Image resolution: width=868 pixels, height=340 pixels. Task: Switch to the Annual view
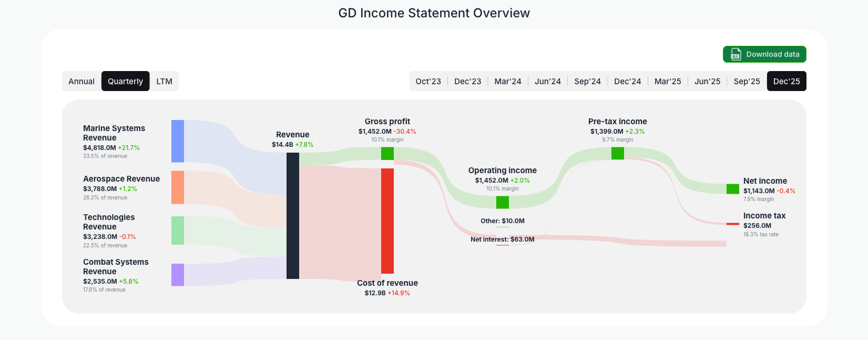tap(81, 81)
